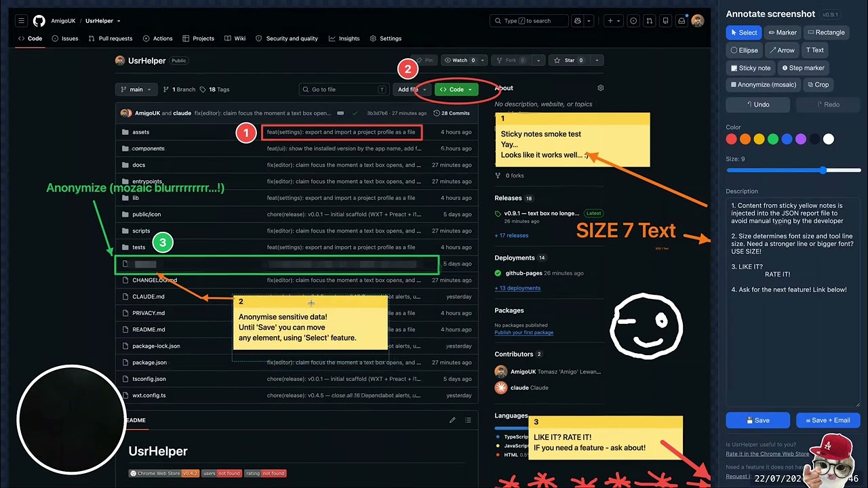Choose the white color swatch
Image resolution: width=868 pixels, height=488 pixels.
coord(829,139)
